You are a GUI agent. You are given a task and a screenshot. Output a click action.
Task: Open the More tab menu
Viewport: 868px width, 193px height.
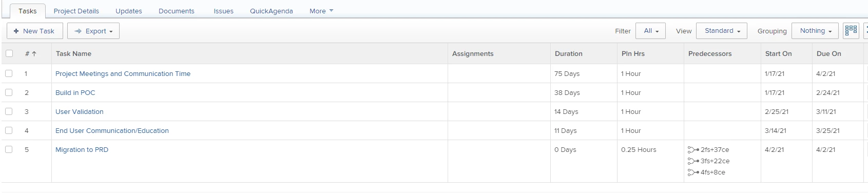321,11
